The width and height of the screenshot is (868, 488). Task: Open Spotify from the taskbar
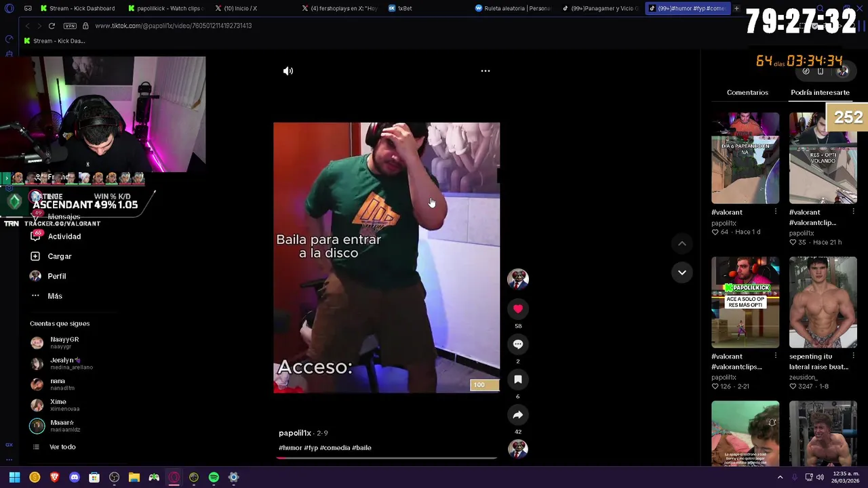[214, 477]
